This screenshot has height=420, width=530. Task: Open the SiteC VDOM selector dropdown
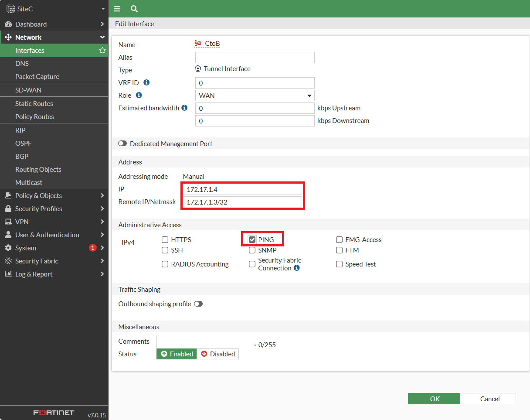click(x=54, y=9)
